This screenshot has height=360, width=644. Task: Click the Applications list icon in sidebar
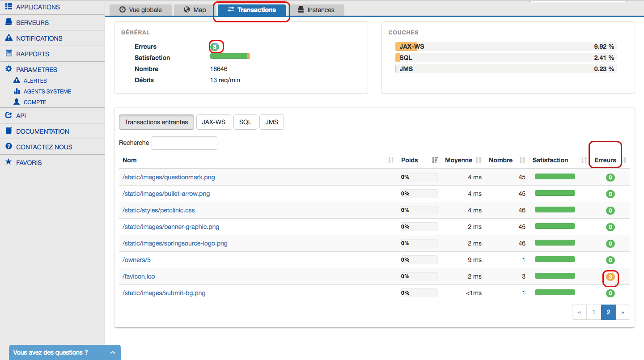click(x=8, y=7)
